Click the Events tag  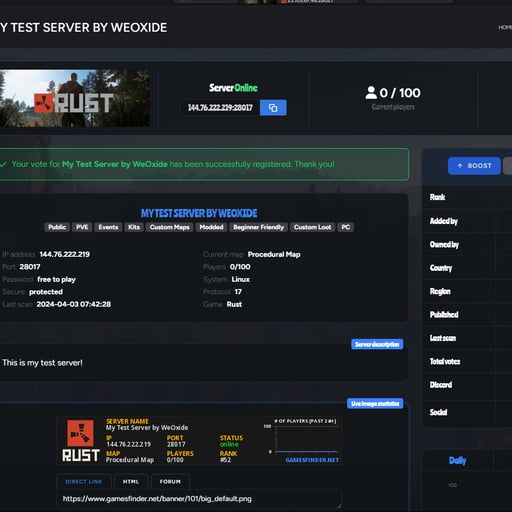108,227
